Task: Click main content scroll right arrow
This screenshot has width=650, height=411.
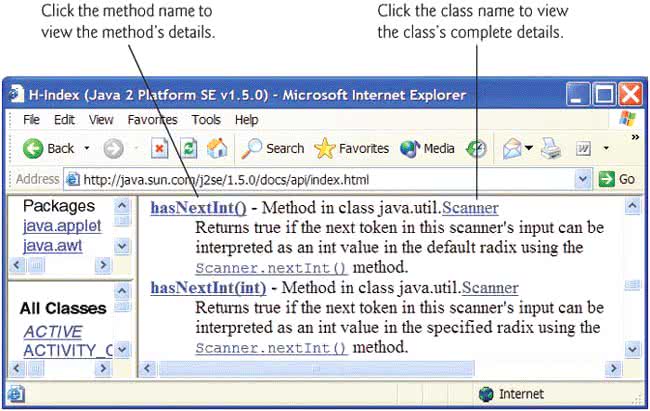Action: point(613,368)
